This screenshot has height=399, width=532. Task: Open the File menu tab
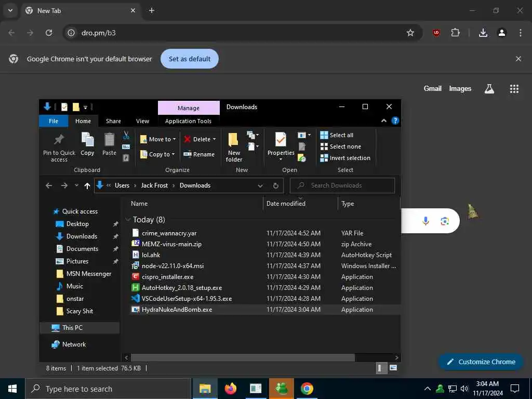(54, 121)
